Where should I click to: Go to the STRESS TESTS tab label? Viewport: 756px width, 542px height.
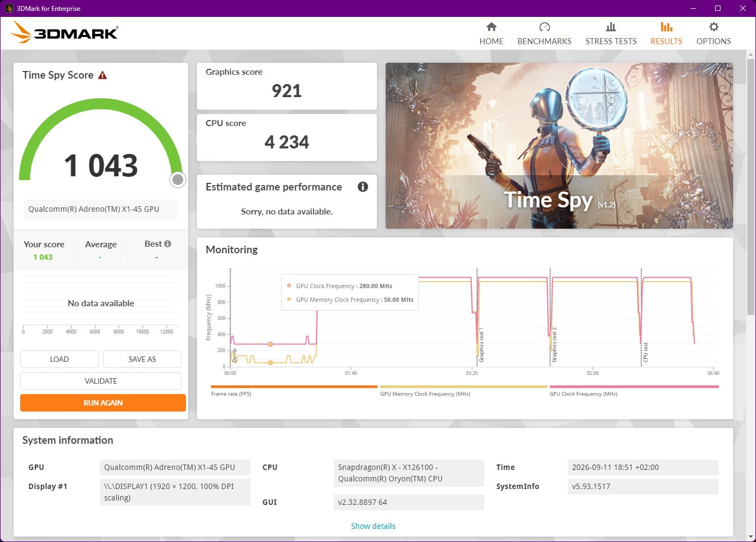click(611, 41)
